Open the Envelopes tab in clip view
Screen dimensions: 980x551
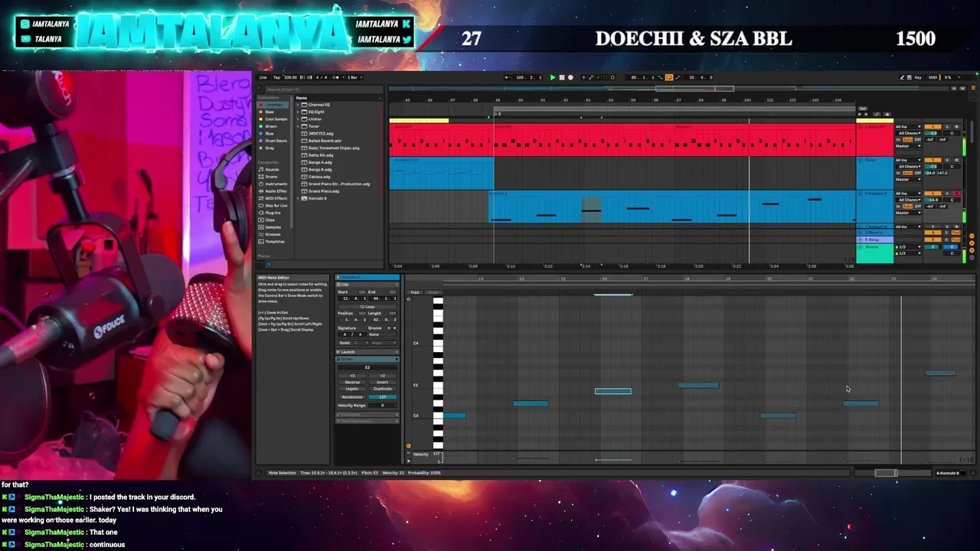(367, 415)
